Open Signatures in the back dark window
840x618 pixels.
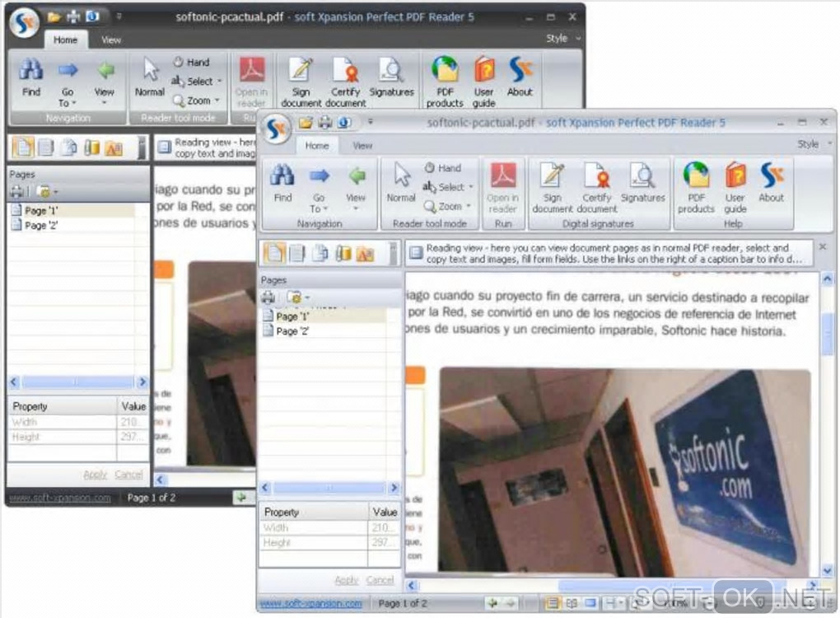point(392,78)
